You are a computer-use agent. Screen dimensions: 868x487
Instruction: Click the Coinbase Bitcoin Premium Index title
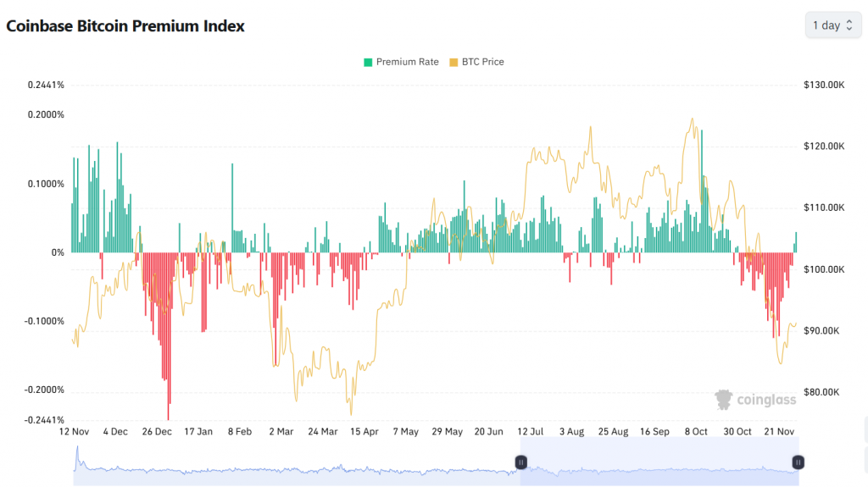tap(125, 26)
